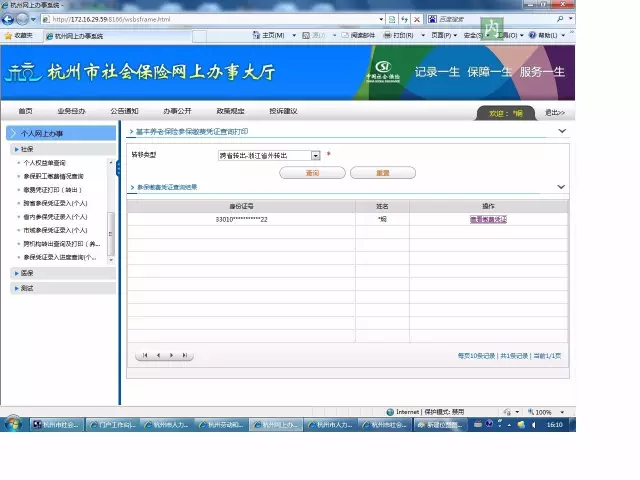This screenshot has height=480, width=640.
Task: Click the next page pagination arrow
Action: pos(171,355)
